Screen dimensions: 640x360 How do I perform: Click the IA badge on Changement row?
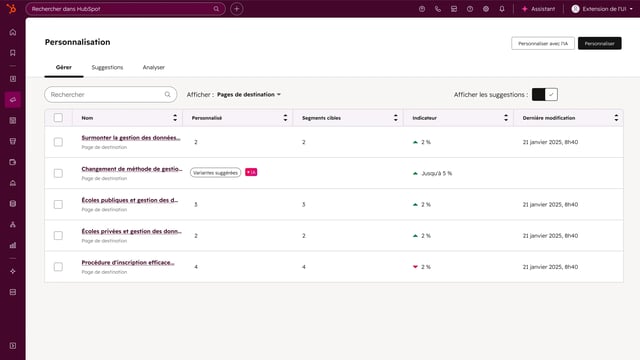click(x=251, y=173)
